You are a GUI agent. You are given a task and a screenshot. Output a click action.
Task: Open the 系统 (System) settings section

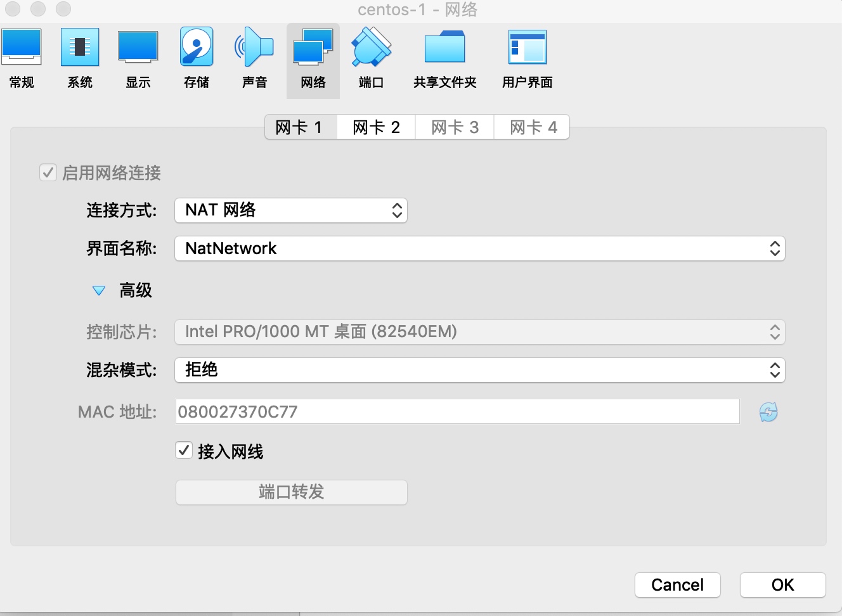tap(80, 58)
